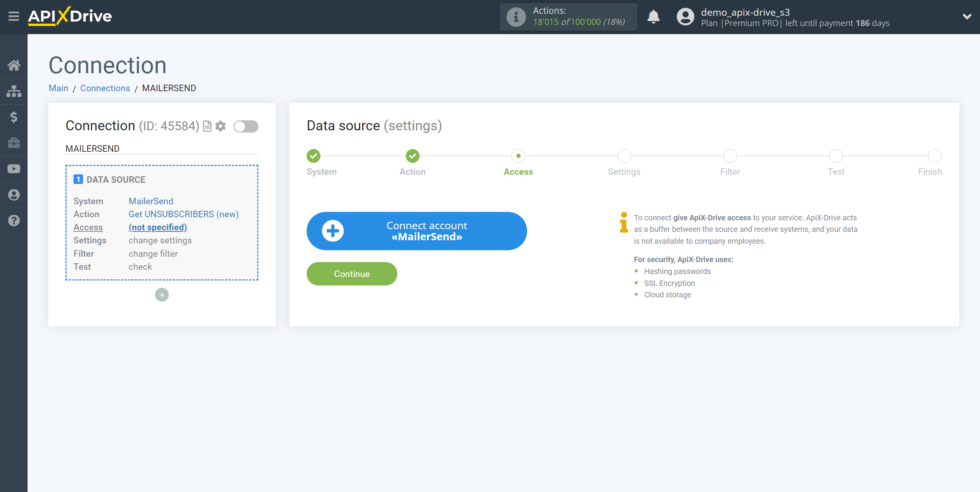Click the Continue button
980x492 pixels.
pos(351,274)
